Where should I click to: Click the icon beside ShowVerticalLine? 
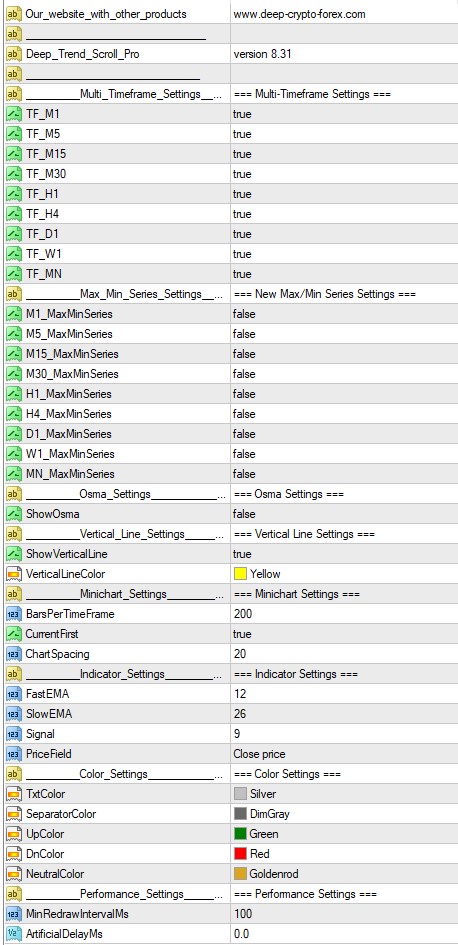tap(13, 554)
